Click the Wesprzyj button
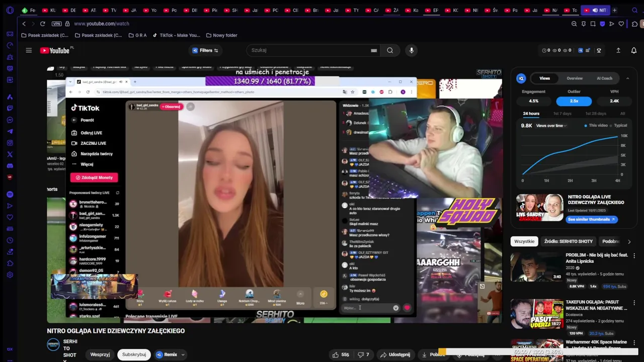644x362 pixels. click(100, 354)
